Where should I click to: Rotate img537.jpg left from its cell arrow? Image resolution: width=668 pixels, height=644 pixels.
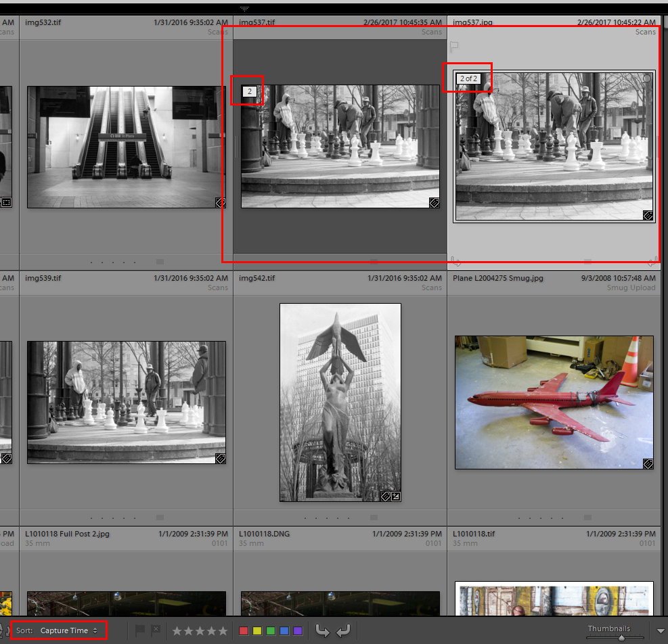(456, 261)
